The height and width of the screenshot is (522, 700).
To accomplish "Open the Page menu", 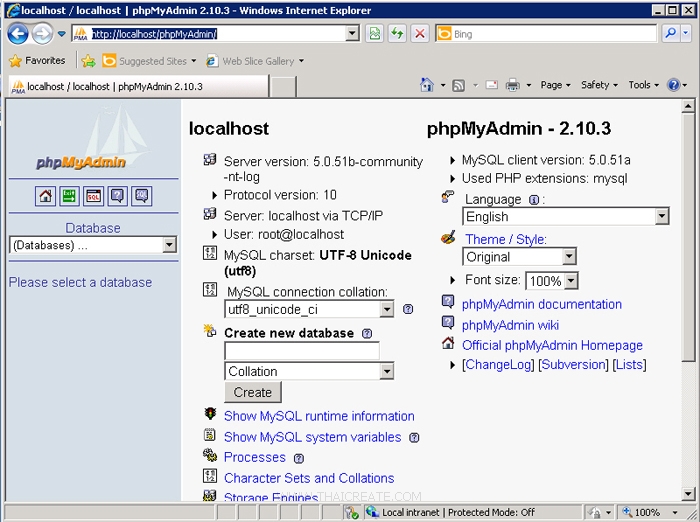I will click(555, 85).
